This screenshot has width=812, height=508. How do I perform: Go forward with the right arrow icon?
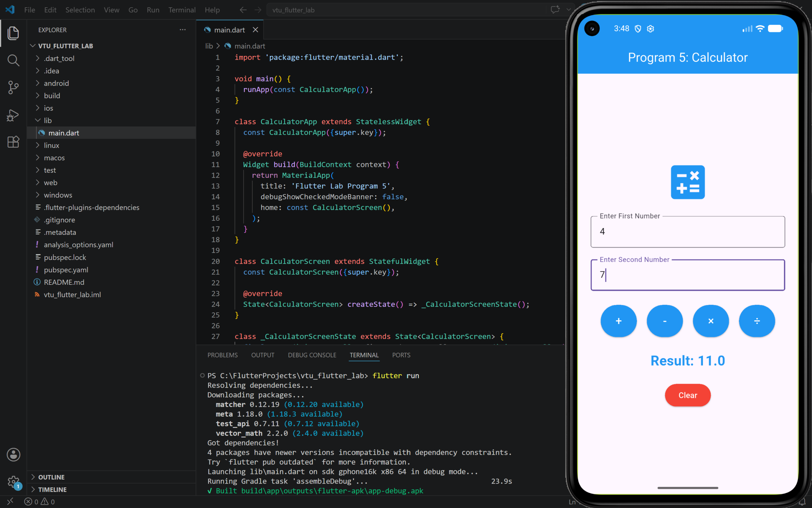[258, 10]
